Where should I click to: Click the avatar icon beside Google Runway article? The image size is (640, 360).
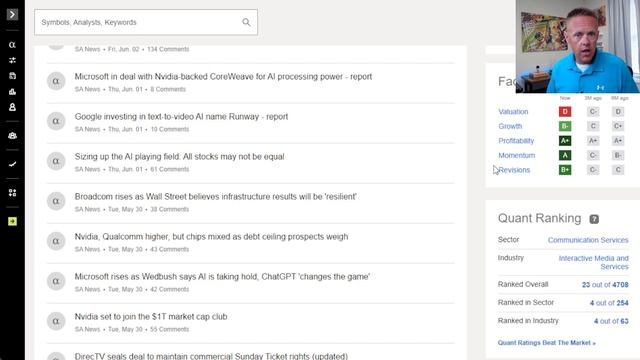(56, 121)
